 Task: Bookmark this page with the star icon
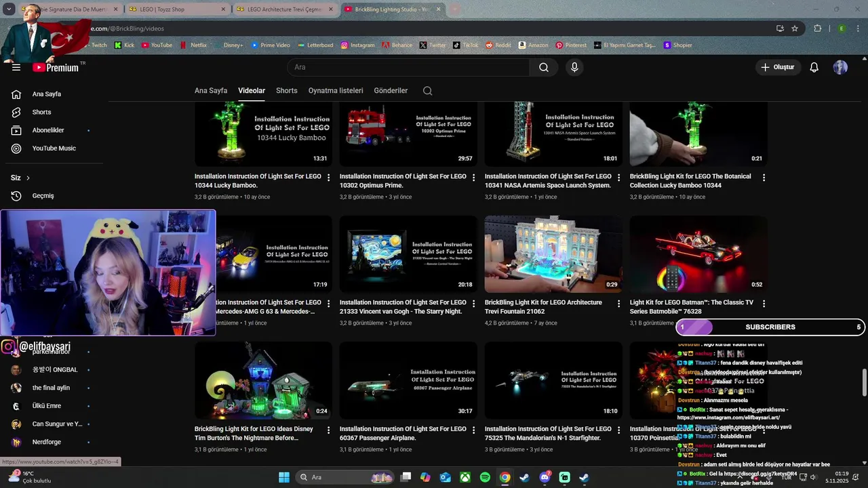795,28
